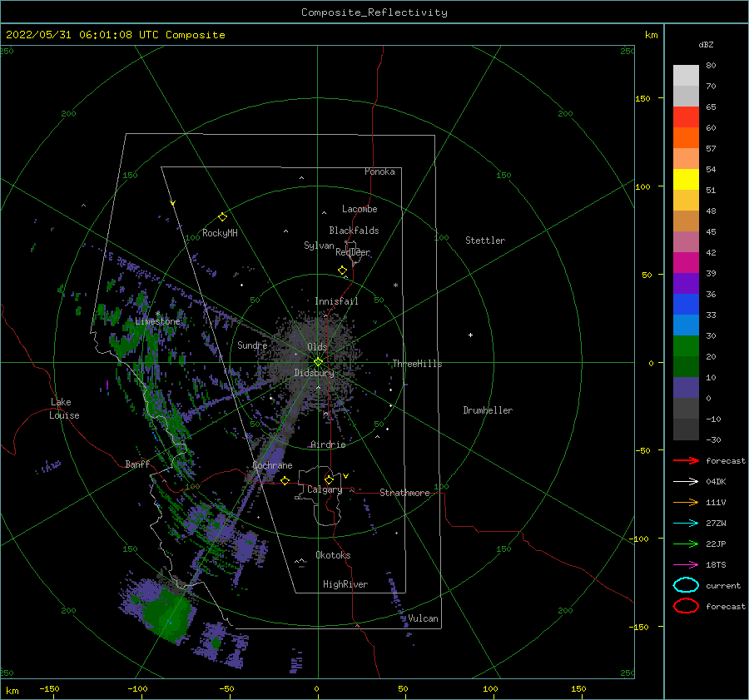Image resolution: width=749 pixels, height=700 pixels.
Task: Click the RockyMH label
Action: click(220, 233)
